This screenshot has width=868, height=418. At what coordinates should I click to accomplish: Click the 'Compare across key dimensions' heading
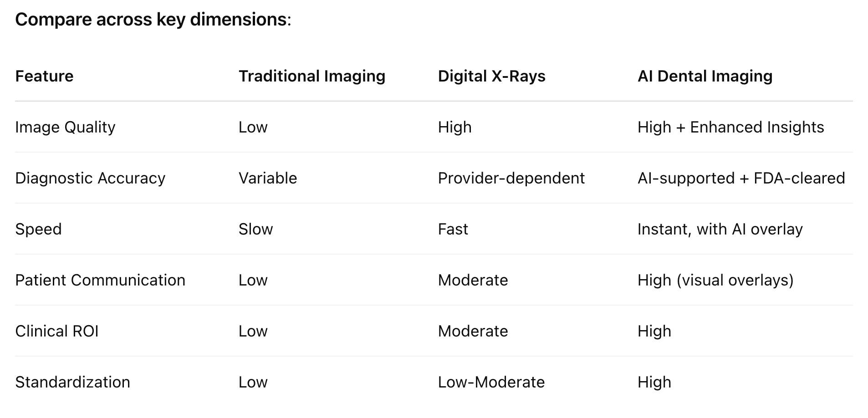153,20
